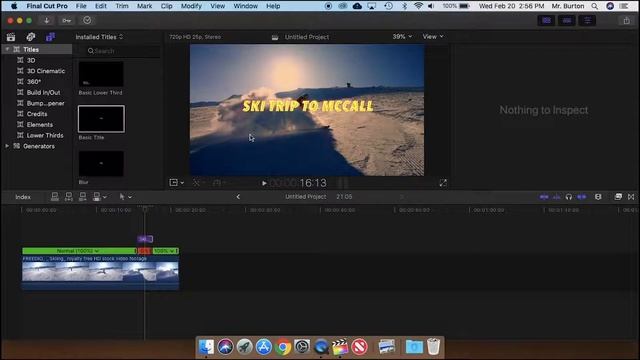Open Background Tasks checkmark circle icon

[x=87, y=20]
